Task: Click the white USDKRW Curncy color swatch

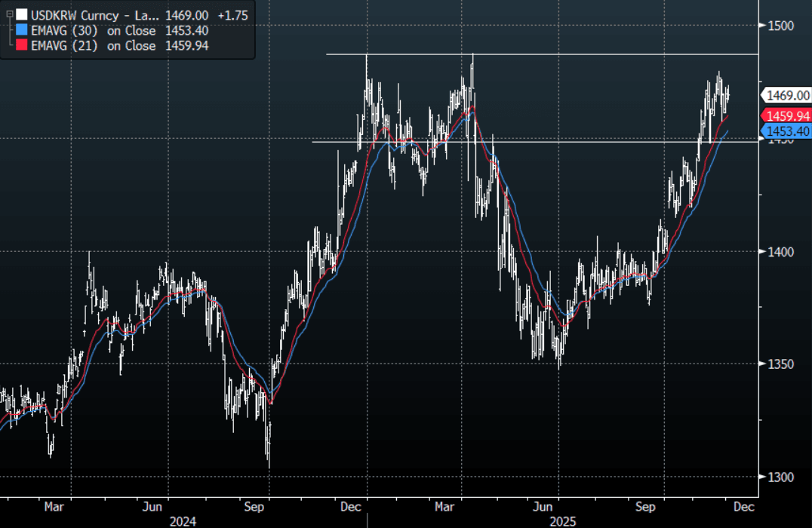Action: point(22,14)
